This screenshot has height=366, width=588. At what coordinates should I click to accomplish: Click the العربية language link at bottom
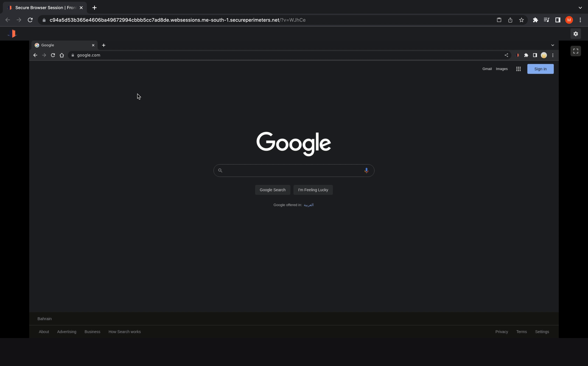coord(309,205)
